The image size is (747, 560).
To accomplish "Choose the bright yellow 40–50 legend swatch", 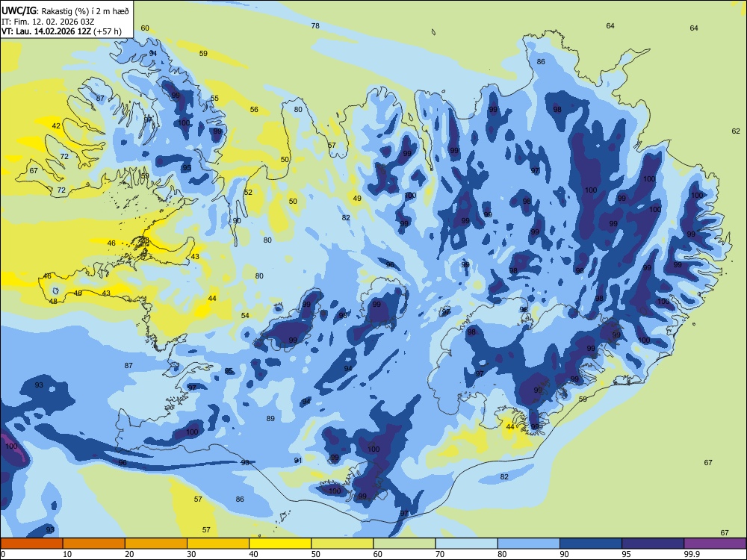I will [x=280, y=544].
